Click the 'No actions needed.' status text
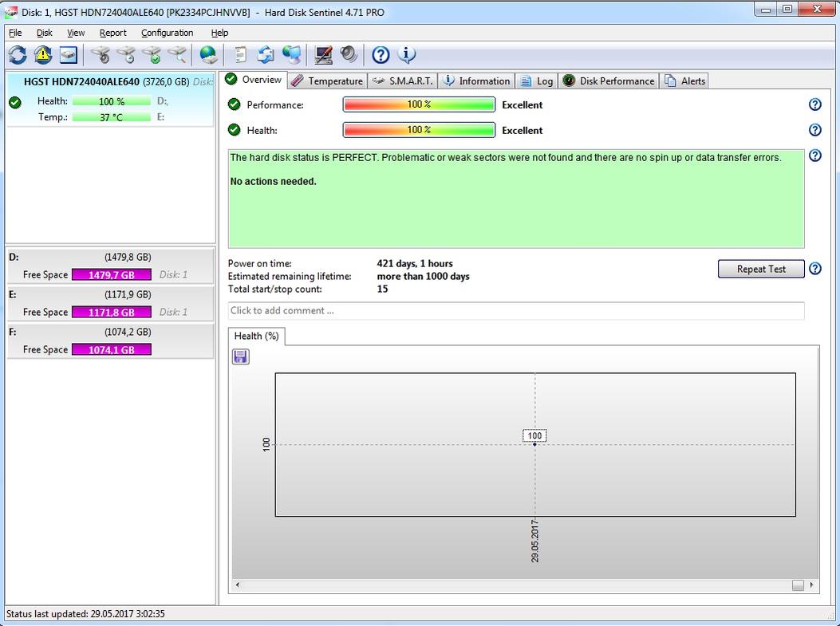This screenshot has height=626, width=840. click(273, 182)
